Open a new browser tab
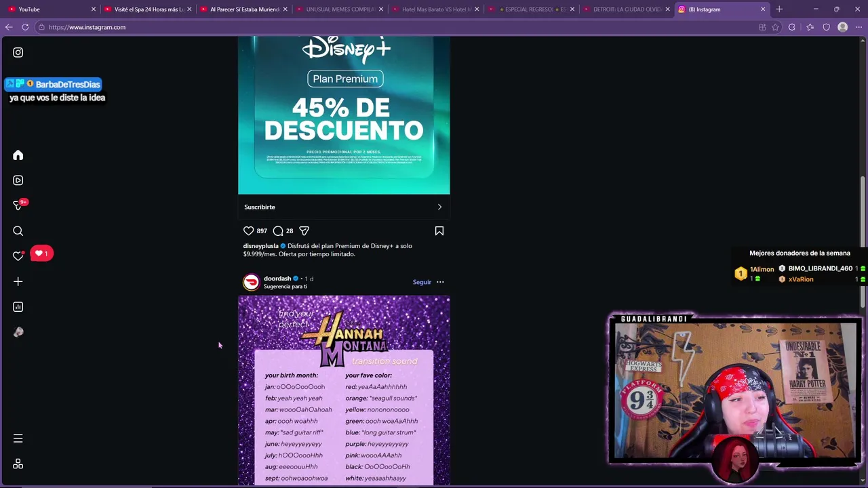 click(779, 9)
